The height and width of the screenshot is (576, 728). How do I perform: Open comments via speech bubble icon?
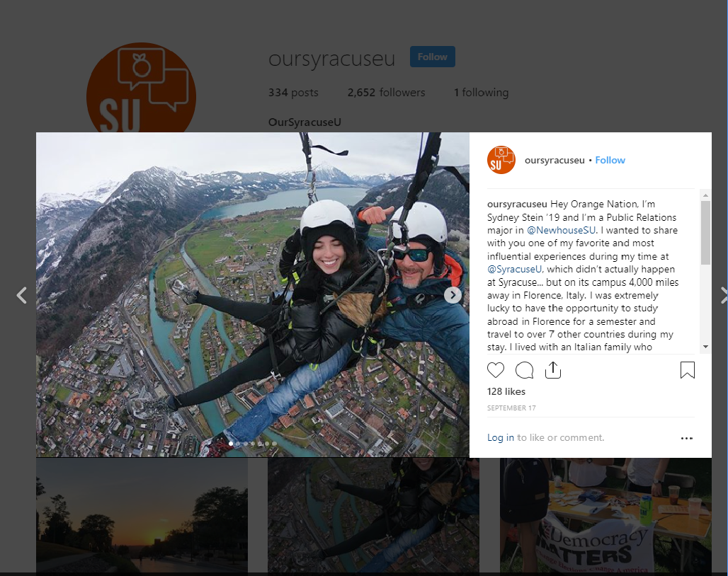(524, 370)
